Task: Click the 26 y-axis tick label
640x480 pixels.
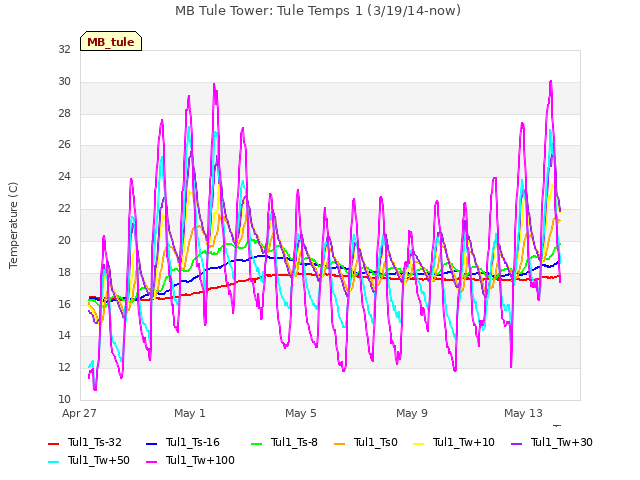Action: point(64,144)
